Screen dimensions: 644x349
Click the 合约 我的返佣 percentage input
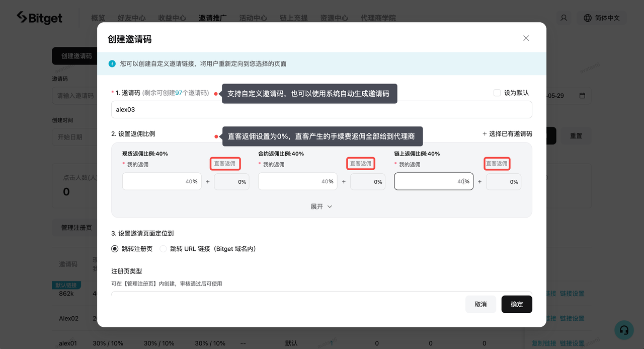298,182
